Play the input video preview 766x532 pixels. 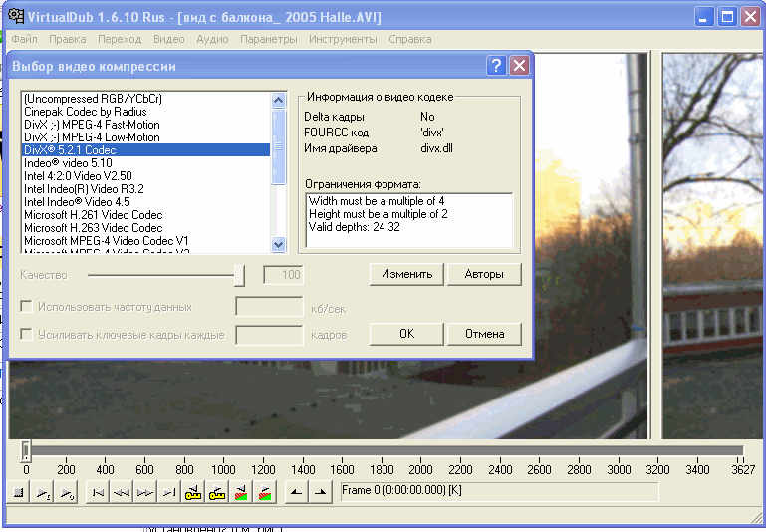tap(43, 492)
